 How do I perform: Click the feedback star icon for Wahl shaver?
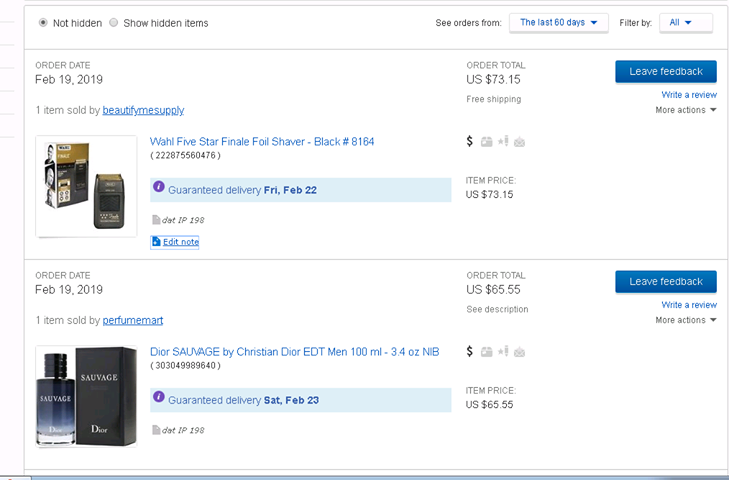[x=503, y=141]
